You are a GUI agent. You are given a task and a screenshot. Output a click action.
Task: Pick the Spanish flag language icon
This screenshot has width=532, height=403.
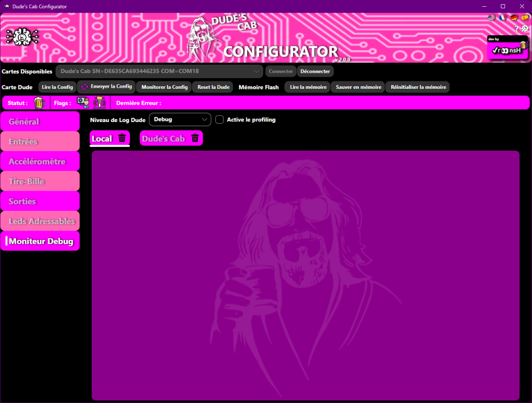(525, 18)
